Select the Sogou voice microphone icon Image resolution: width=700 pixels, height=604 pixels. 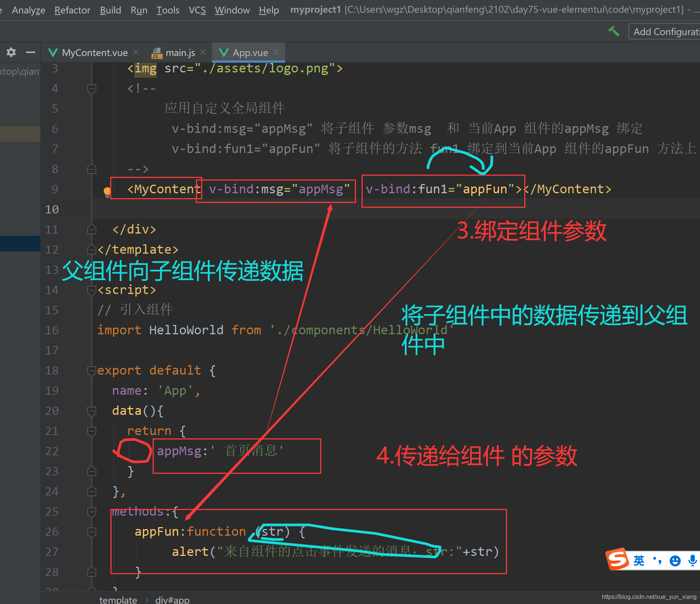pos(693,561)
